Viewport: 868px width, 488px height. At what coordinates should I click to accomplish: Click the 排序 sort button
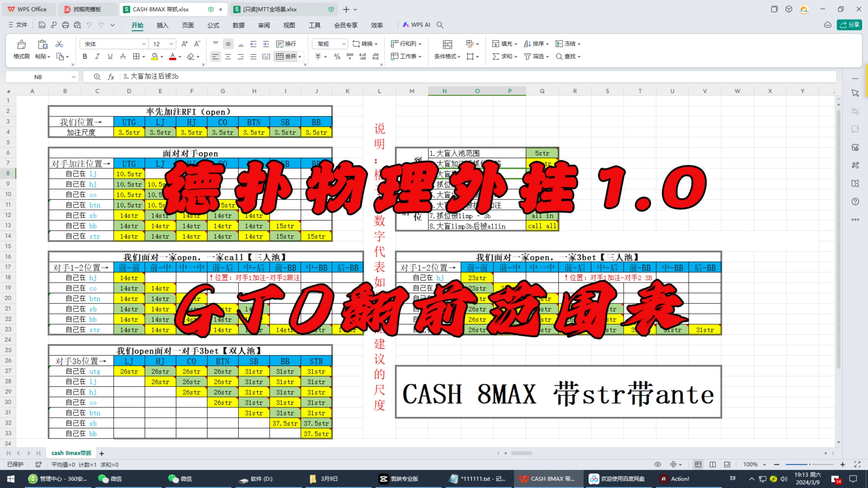pos(536,44)
